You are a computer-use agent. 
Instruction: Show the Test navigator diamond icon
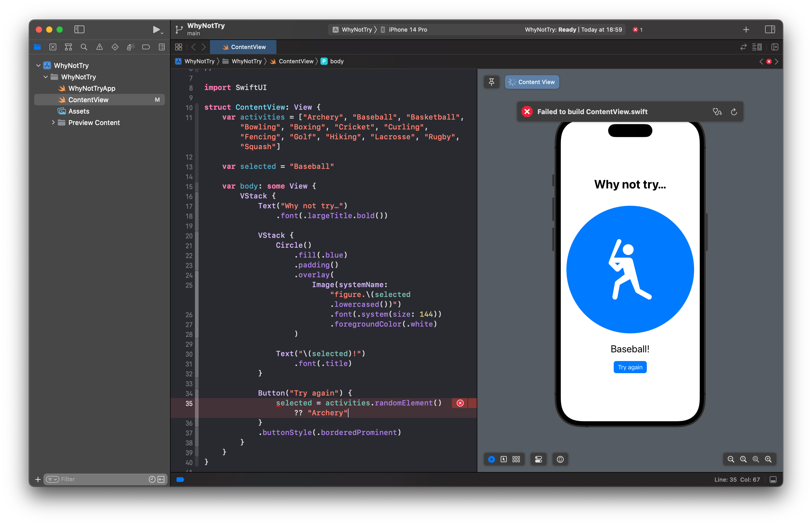[115, 47]
